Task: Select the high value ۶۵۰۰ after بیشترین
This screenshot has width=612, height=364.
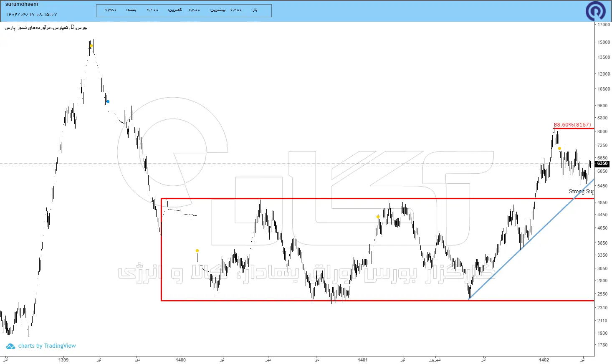Action: (x=194, y=10)
